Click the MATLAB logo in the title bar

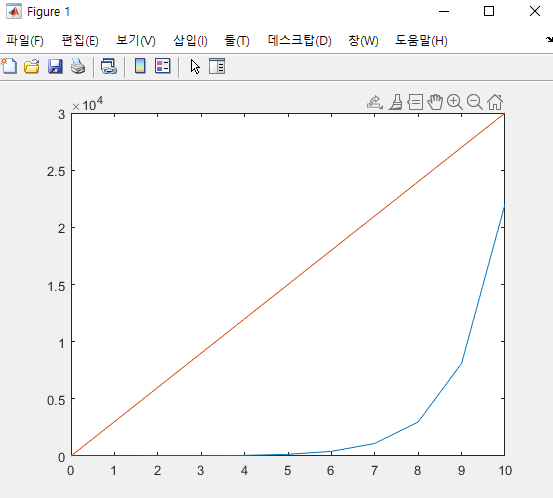(14, 12)
